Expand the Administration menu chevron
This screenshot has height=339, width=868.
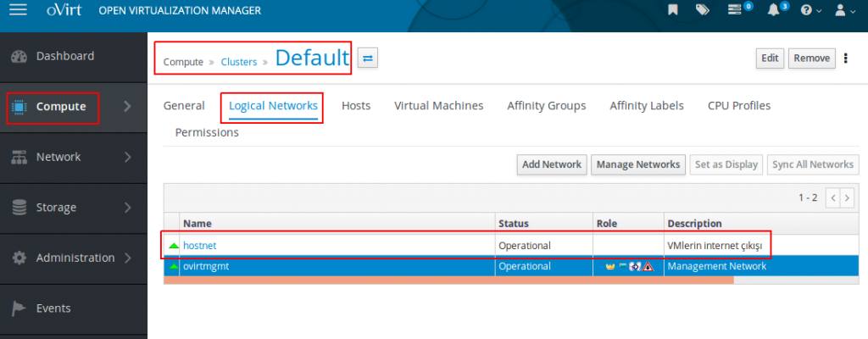128,258
